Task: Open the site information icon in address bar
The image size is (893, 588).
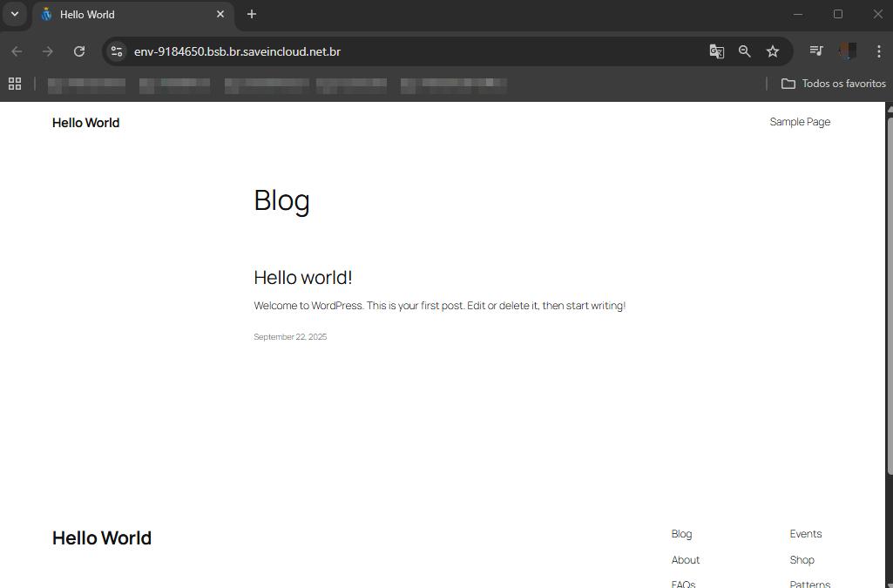Action: point(117,51)
